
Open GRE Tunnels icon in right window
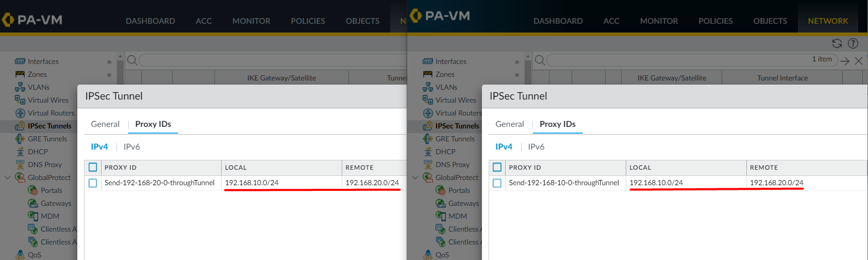pyautogui.click(x=428, y=139)
